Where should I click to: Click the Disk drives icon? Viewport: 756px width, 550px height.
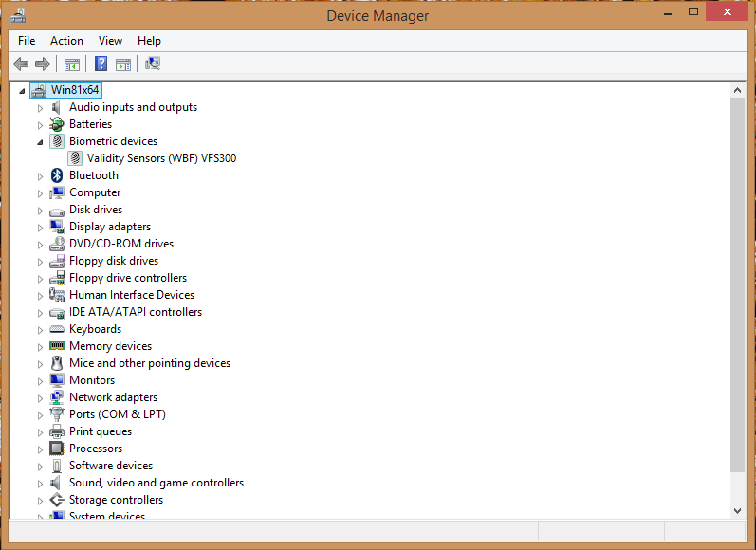point(56,211)
